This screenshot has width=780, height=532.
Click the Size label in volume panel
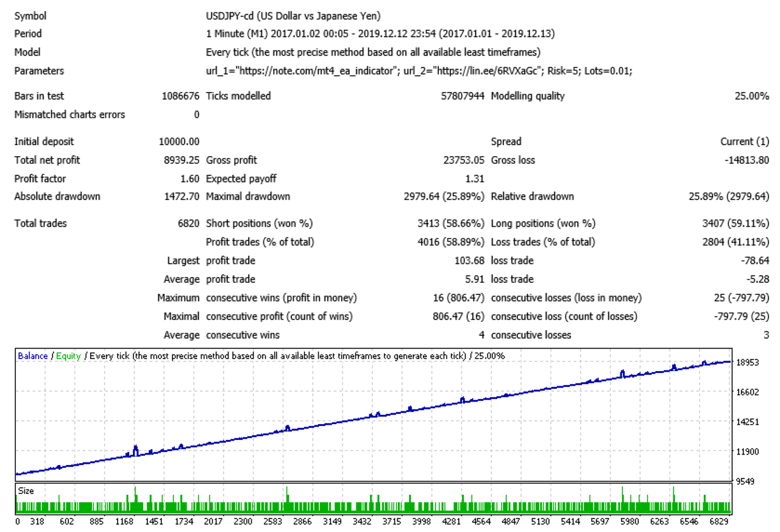[26, 491]
